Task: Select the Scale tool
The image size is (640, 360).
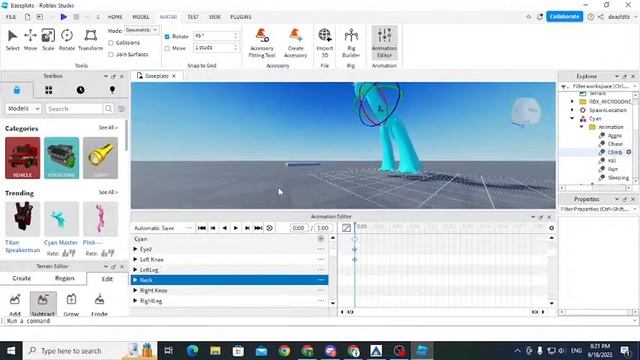Action: click(x=48, y=40)
